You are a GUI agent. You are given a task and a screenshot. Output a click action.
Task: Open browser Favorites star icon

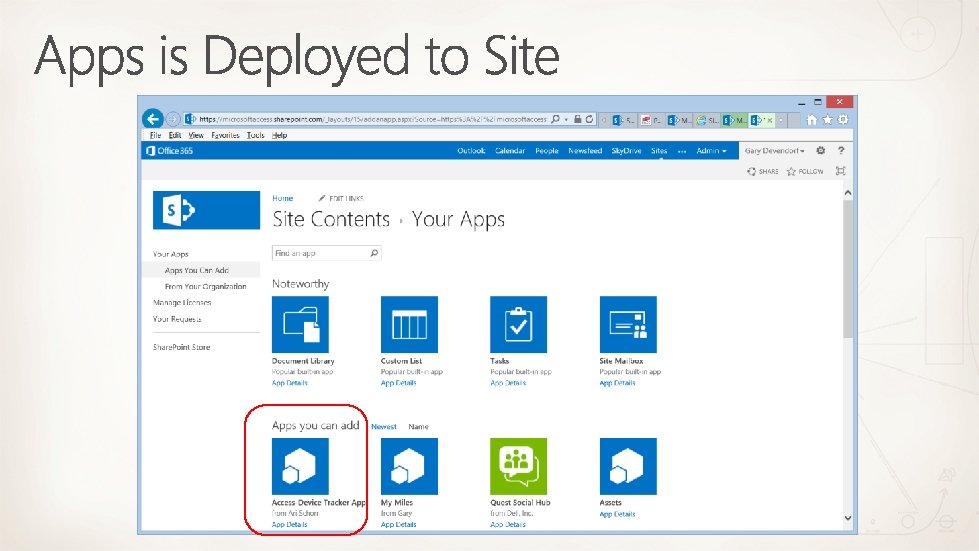click(x=827, y=120)
